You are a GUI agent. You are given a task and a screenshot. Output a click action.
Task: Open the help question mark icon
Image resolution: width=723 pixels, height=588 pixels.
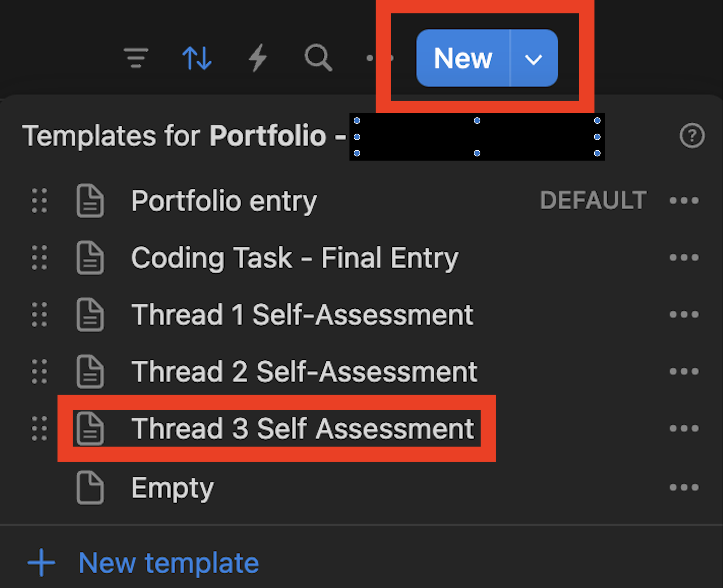[x=692, y=136]
